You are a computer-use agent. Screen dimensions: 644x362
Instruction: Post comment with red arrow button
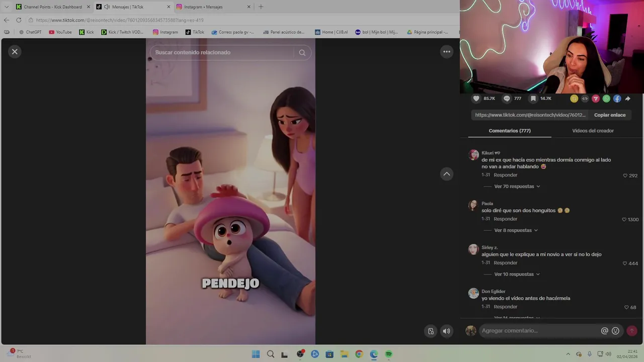(632, 331)
